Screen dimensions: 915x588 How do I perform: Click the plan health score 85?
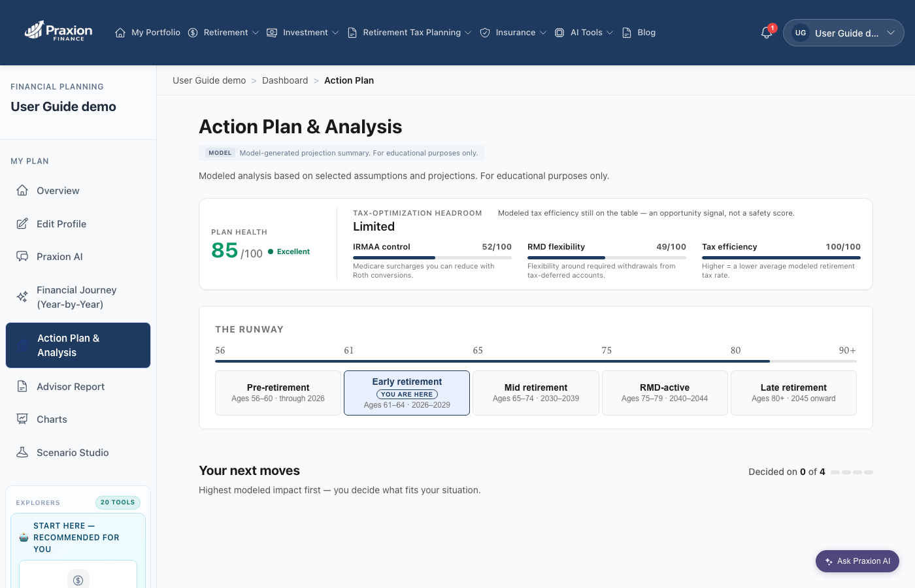coord(225,250)
